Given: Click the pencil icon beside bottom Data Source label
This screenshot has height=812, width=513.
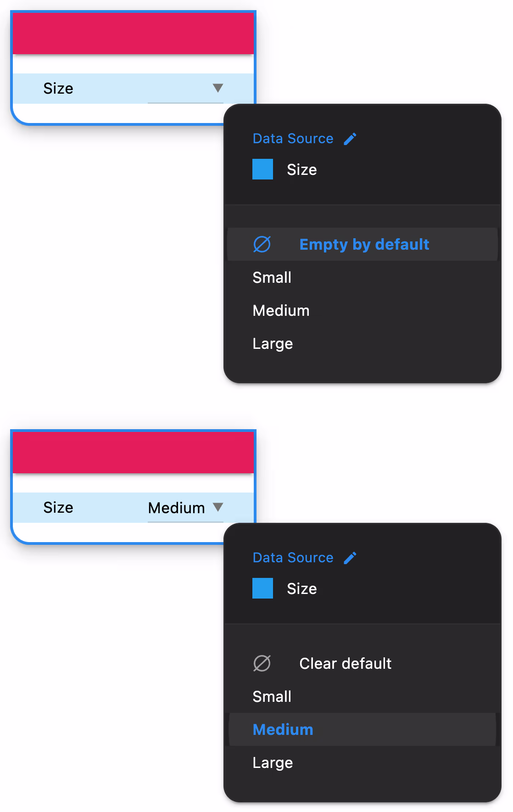Looking at the screenshot, I should 351,557.
